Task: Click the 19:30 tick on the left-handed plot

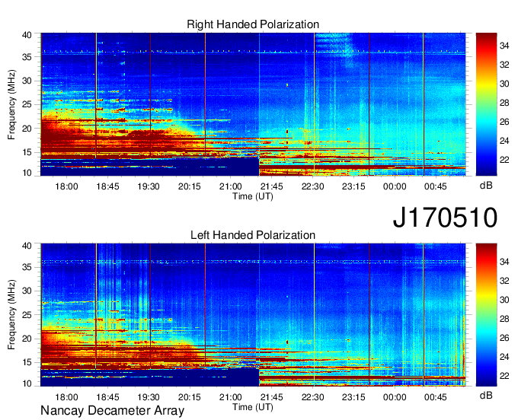Action: point(149,397)
